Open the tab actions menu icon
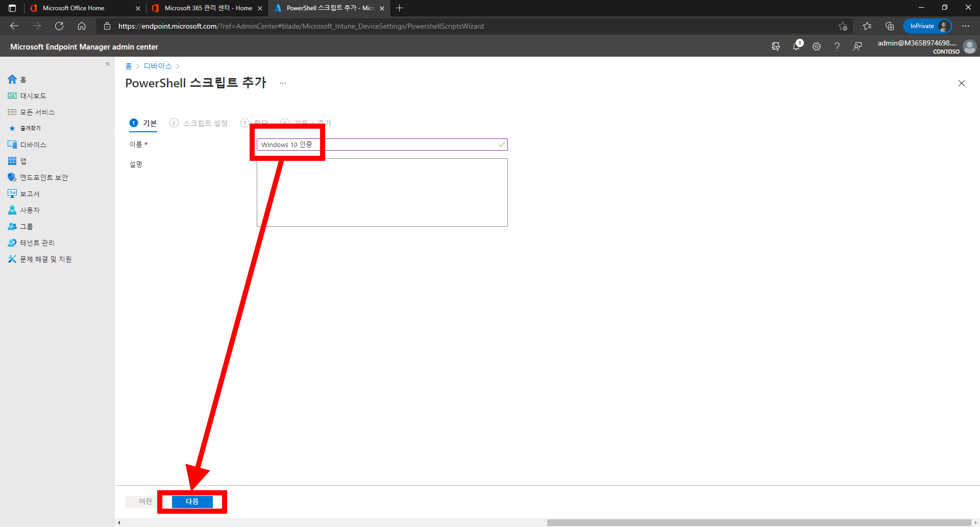 [x=12, y=8]
